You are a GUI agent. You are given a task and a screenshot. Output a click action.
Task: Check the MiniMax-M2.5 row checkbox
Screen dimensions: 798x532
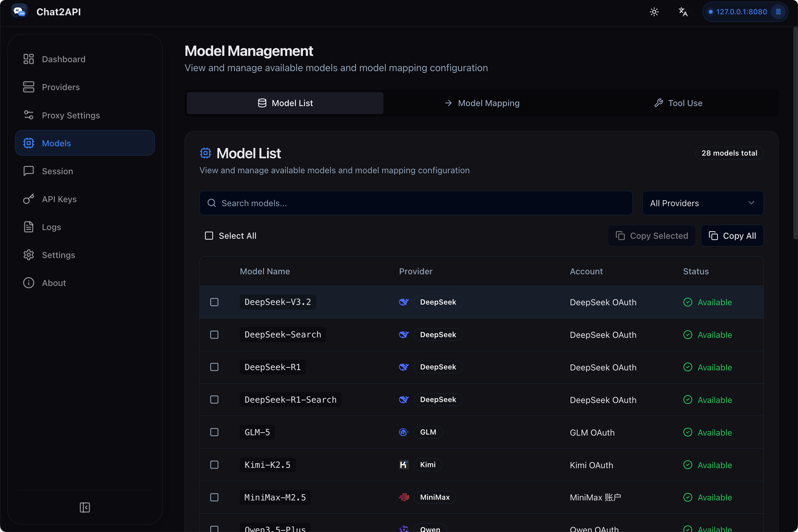214,497
